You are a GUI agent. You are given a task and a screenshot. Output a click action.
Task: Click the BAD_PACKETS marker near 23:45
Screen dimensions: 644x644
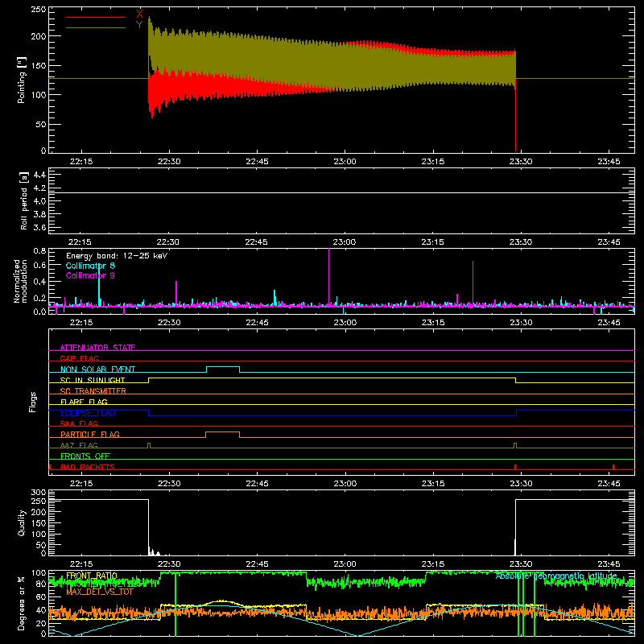click(613, 467)
